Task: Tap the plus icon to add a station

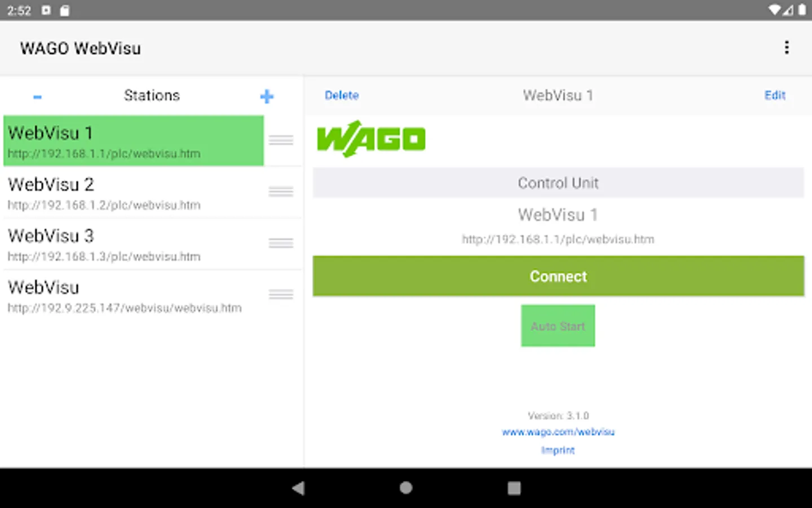Action: (x=267, y=97)
